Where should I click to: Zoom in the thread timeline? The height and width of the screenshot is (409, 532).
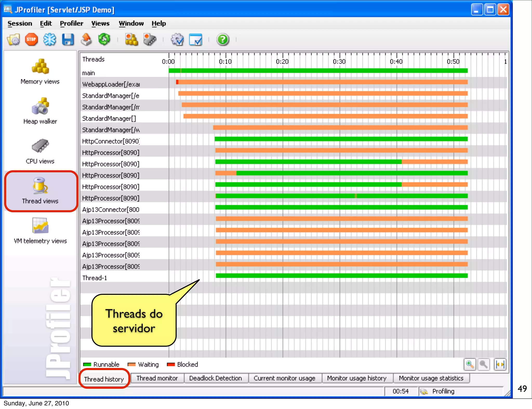470,365
